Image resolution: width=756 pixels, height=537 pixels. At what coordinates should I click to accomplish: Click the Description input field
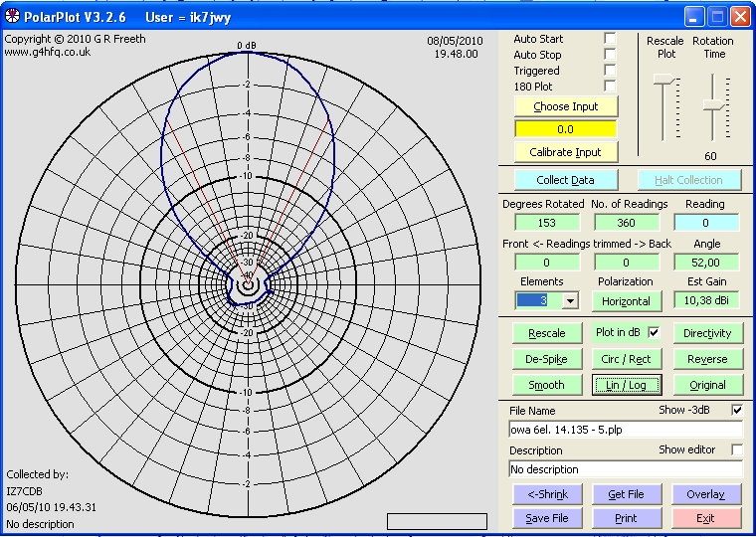coord(626,469)
